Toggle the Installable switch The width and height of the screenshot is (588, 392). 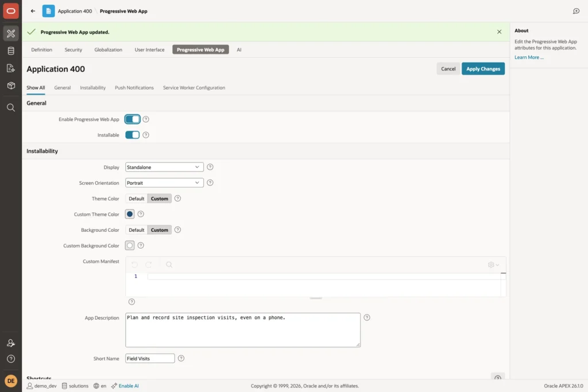click(133, 135)
